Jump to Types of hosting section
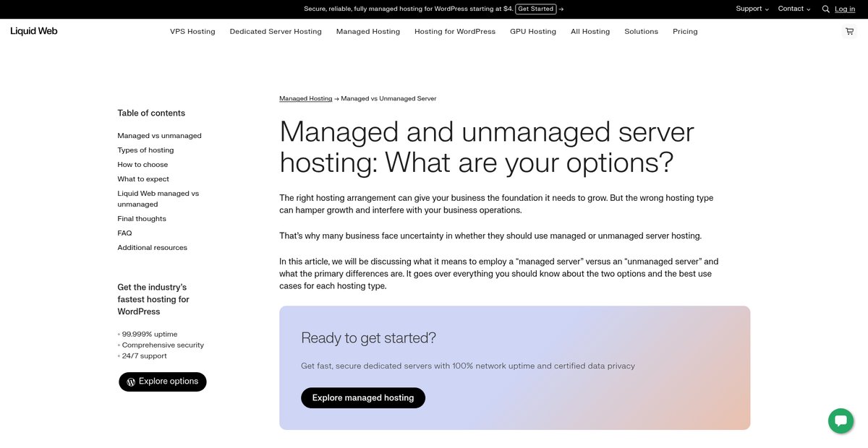868x448 pixels. 146,150
